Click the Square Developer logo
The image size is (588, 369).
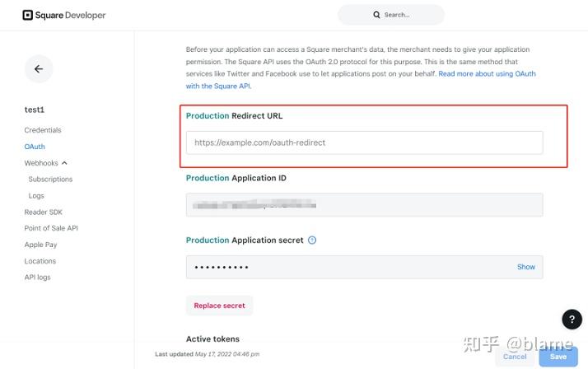coord(64,15)
